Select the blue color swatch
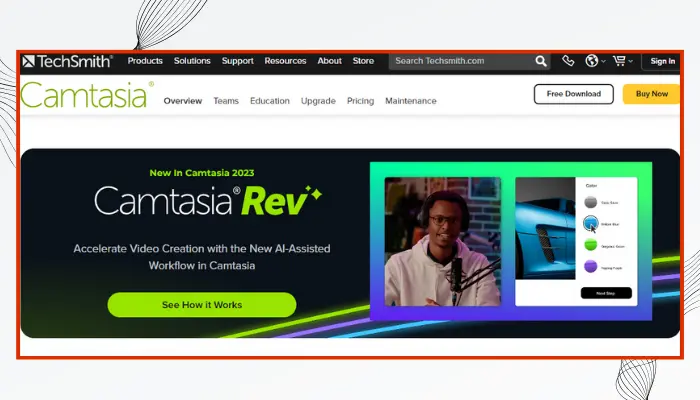Screen dimensions: 700x400 (x=591, y=223)
